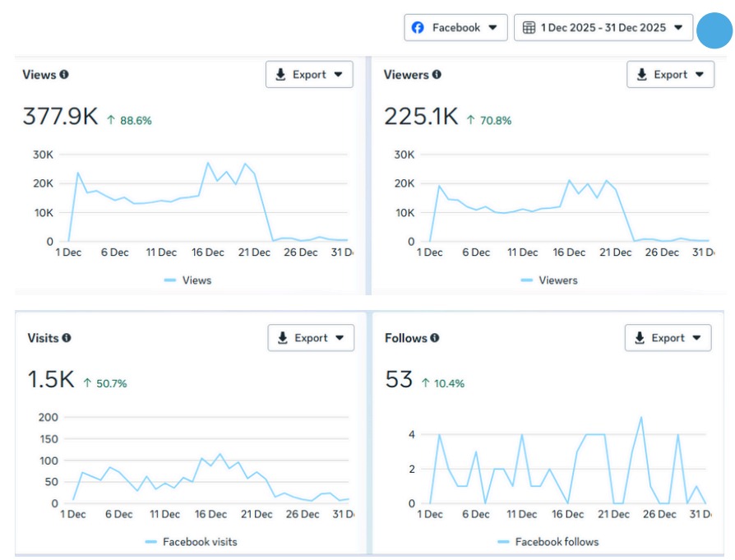Toggle the Viewers legend series
Screen dimensions: 735x560
click(549, 280)
